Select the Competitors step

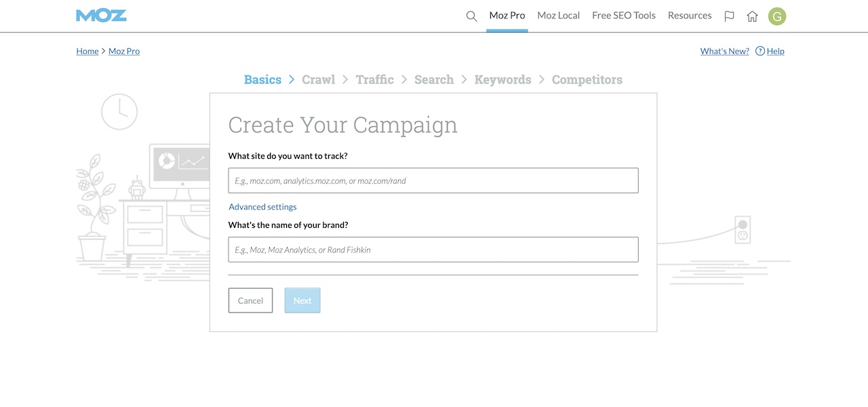point(587,79)
